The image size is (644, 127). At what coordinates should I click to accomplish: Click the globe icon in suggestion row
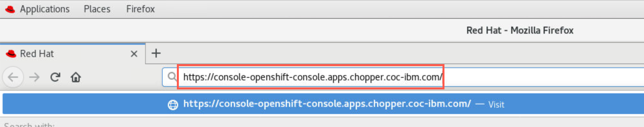173,105
